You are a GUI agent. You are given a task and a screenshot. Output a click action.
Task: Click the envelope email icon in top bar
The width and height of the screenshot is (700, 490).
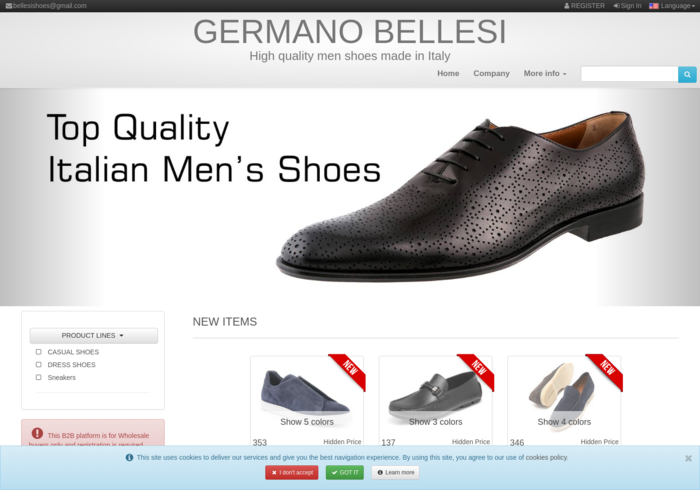[x=8, y=6]
